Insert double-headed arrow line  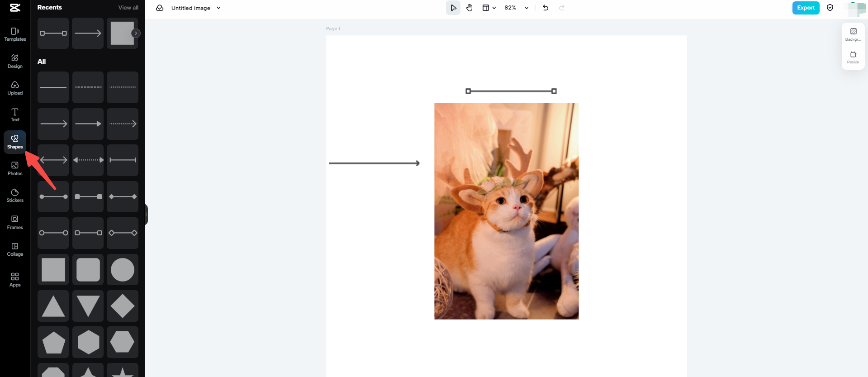(53, 160)
